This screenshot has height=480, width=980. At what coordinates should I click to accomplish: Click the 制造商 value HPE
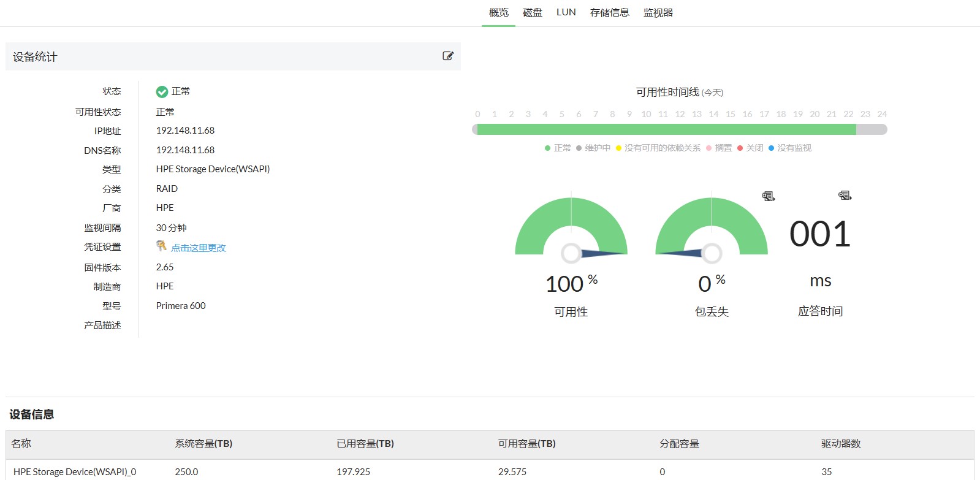coord(165,286)
